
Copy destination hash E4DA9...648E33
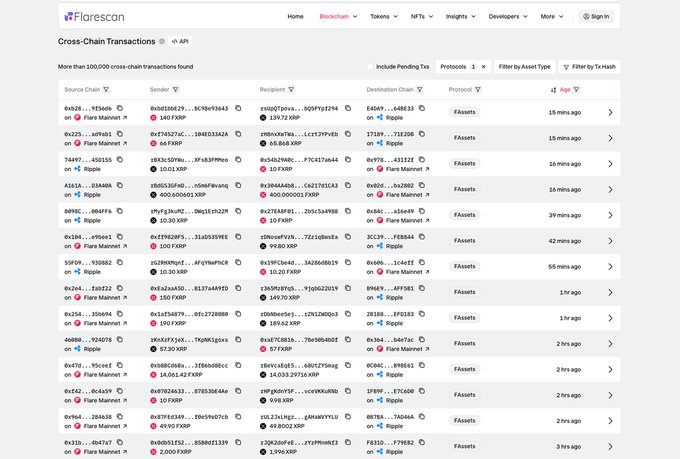click(422, 108)
